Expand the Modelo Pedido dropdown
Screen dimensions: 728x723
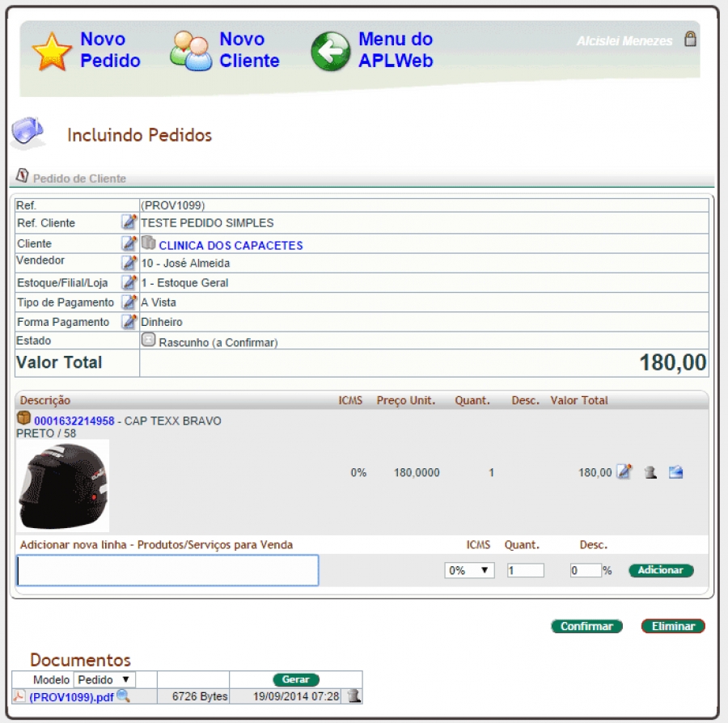[105, 679]
